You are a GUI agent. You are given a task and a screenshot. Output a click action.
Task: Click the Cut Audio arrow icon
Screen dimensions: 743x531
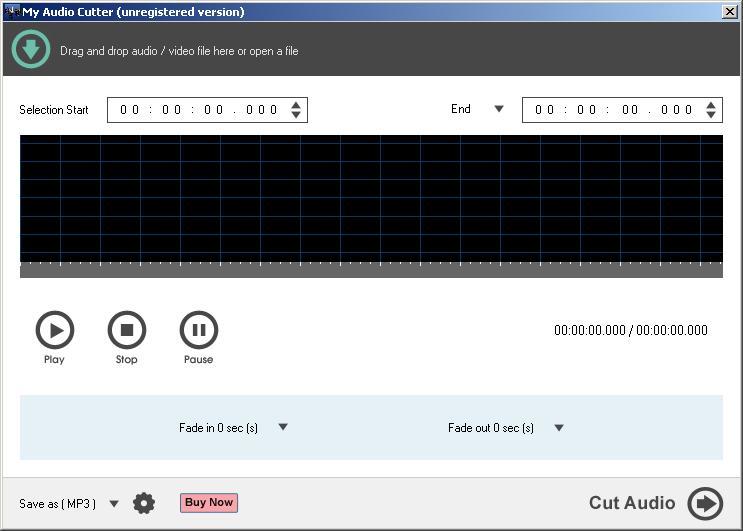pyautogui.click(x=705, y=503)
